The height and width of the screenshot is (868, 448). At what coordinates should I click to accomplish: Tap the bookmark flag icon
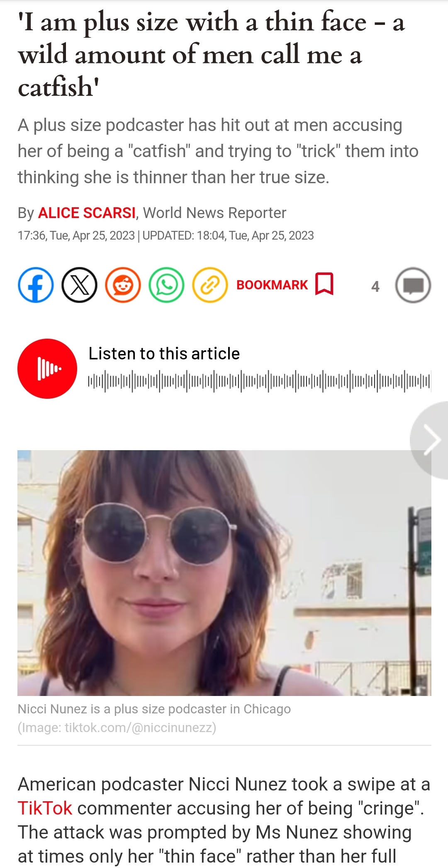click(x=324, y=284)
